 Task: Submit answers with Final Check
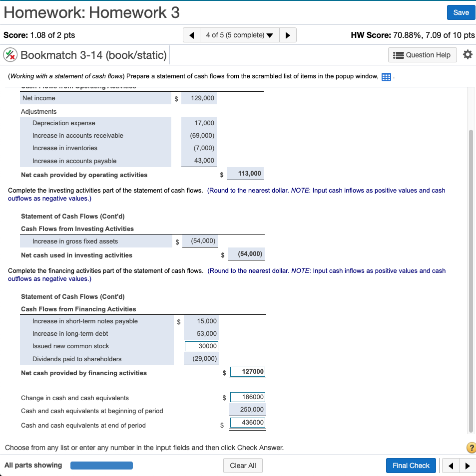point(411,465)
